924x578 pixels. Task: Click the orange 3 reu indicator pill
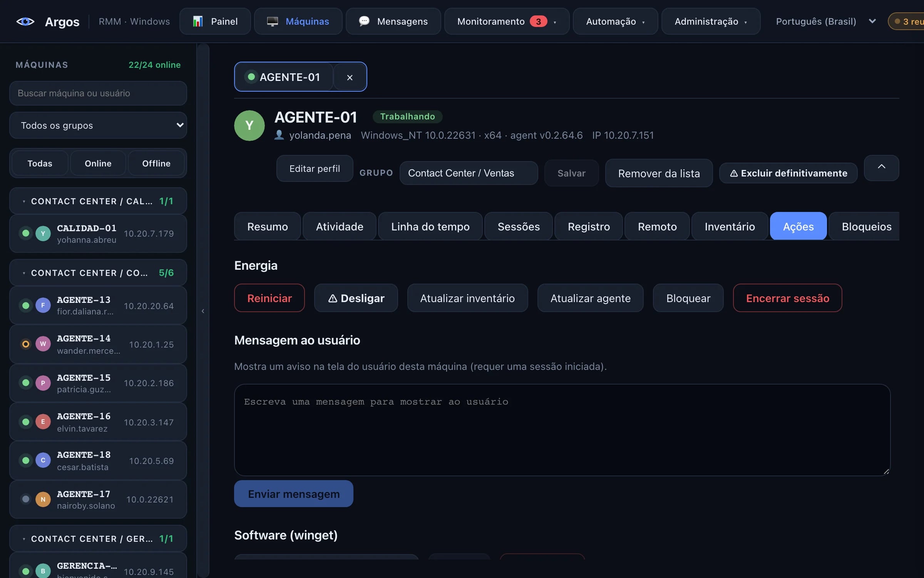pyautogui.click(x=907, y=22)
